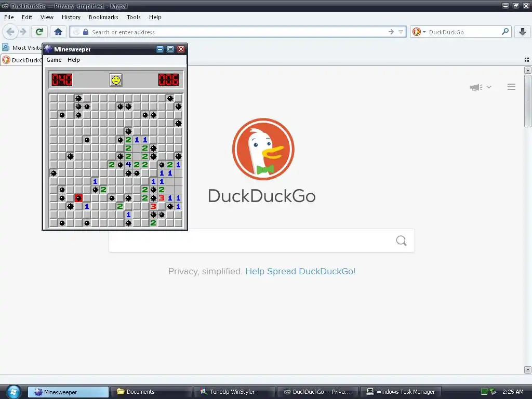Open the Documents taskbar button
This screenshot has width=532, height=399.
click(151, 392)
